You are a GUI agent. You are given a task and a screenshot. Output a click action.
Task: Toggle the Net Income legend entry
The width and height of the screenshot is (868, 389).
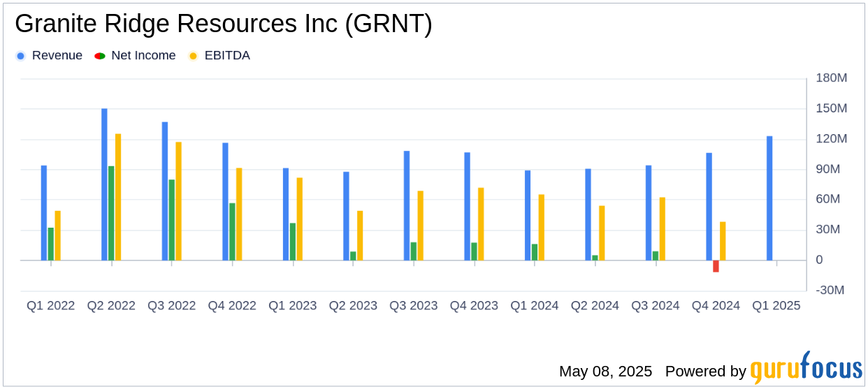(135, 56)
